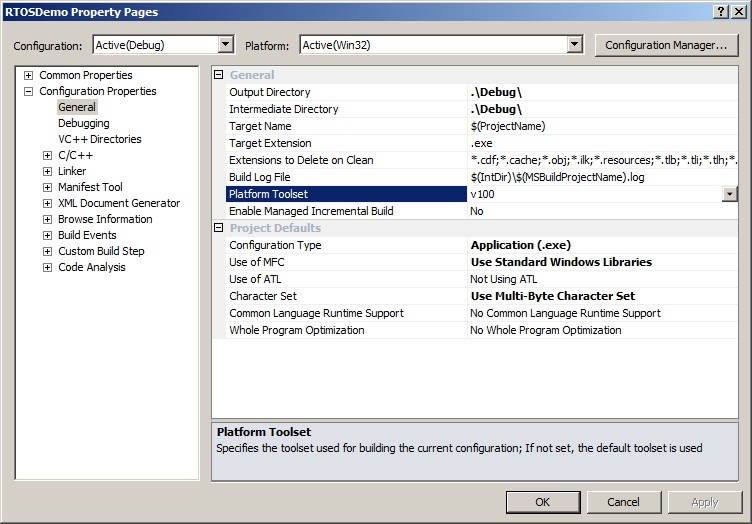The width and height of the screenshot is (752, 524).
Task: Click the help question mark title bar button
Action: pos(722,11)
